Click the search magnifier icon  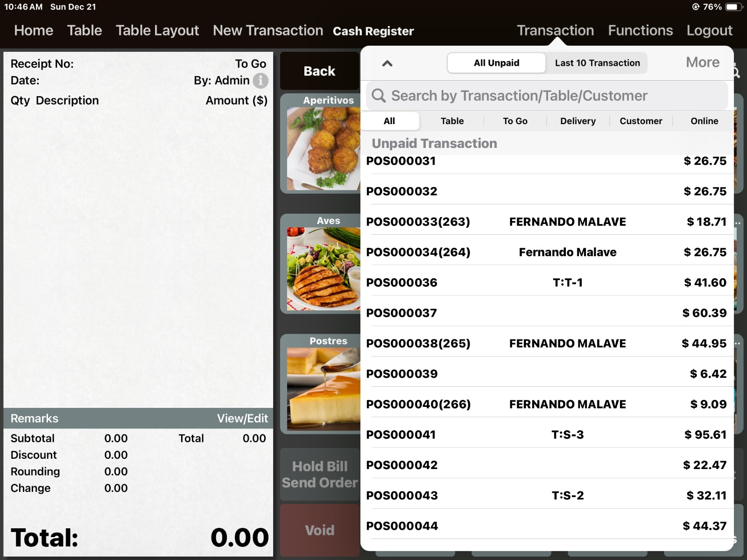[x=379, y=96]
